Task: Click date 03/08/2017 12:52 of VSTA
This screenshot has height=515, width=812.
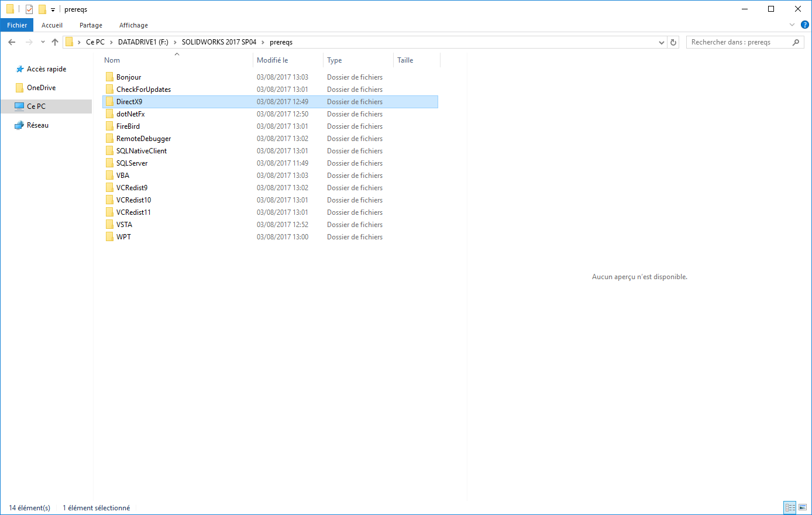Action: pos(283,225)
